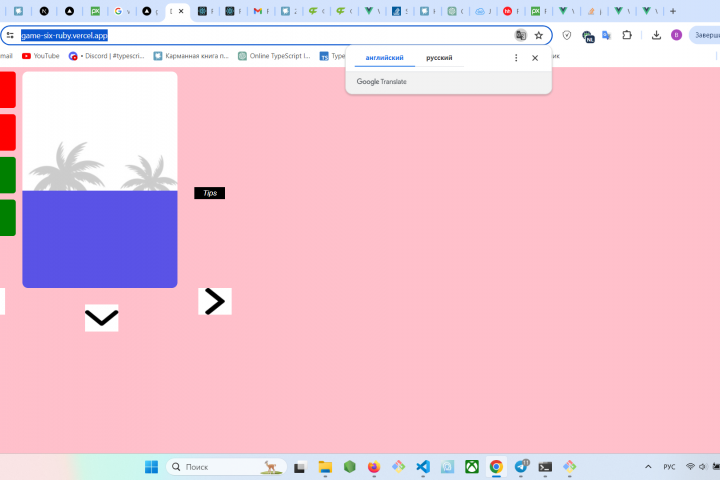Click the black Tips button
The width and height of the screenshot is (720, 480).
pos(209,193)
